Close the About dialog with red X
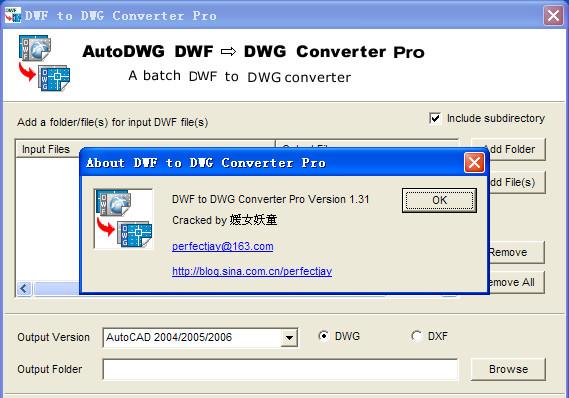Viewport: 569px width, 398px height. coord(474,163)
